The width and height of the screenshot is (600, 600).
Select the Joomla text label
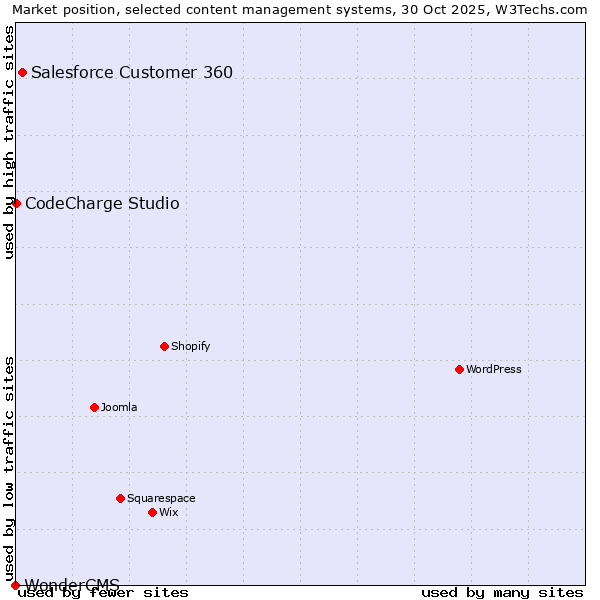point(119,407)
